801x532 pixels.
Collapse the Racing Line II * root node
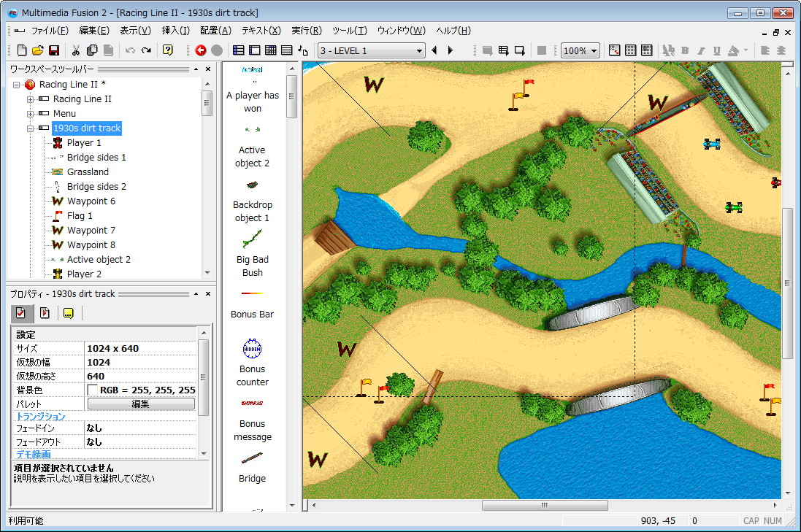tap(16, 85)
